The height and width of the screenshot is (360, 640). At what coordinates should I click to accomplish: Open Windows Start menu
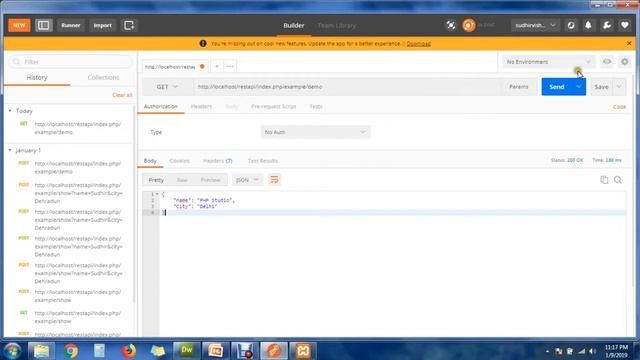[x=12, y=351]
